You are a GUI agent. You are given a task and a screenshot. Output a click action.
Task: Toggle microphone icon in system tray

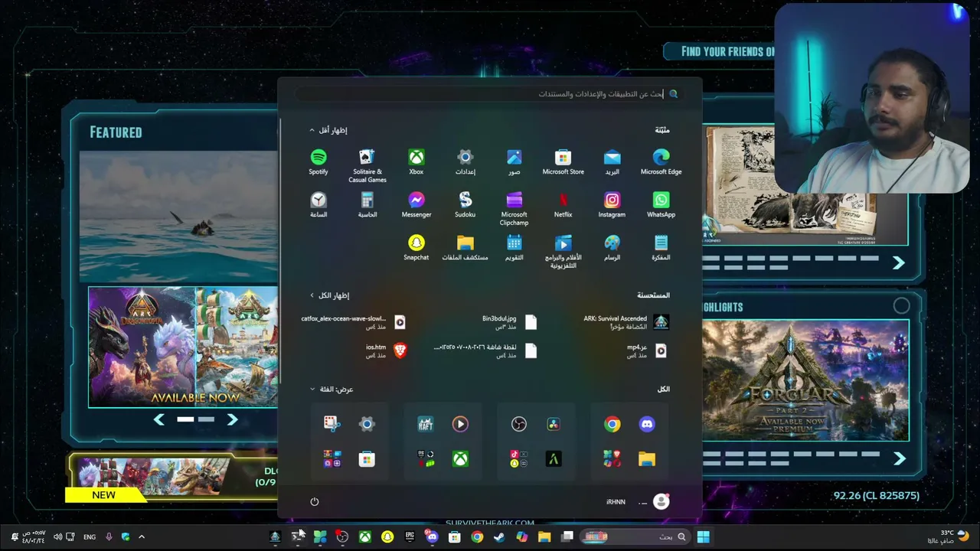pyautogui.click(x=109, y=536)
